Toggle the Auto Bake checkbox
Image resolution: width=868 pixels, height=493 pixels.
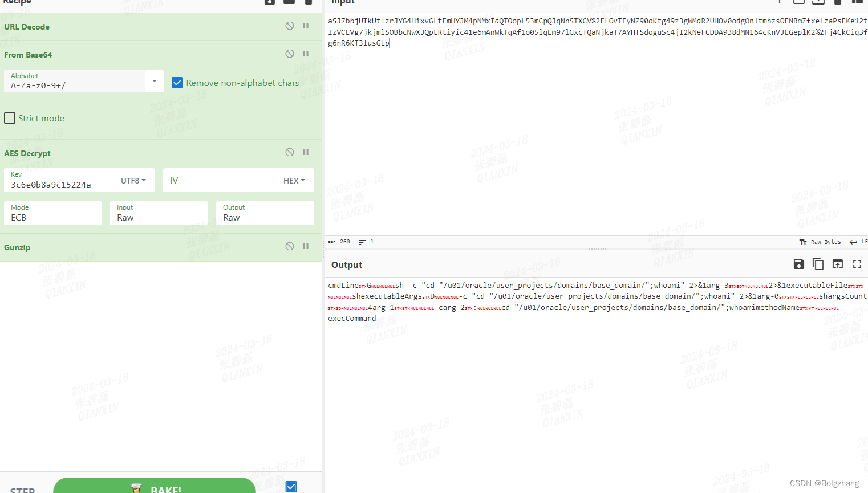pos(291,486)
